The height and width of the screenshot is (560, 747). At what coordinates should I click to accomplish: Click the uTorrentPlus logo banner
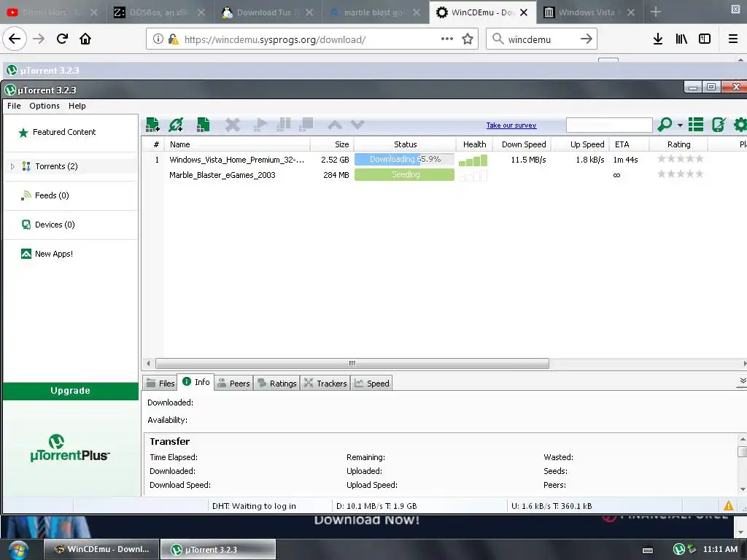70,448
